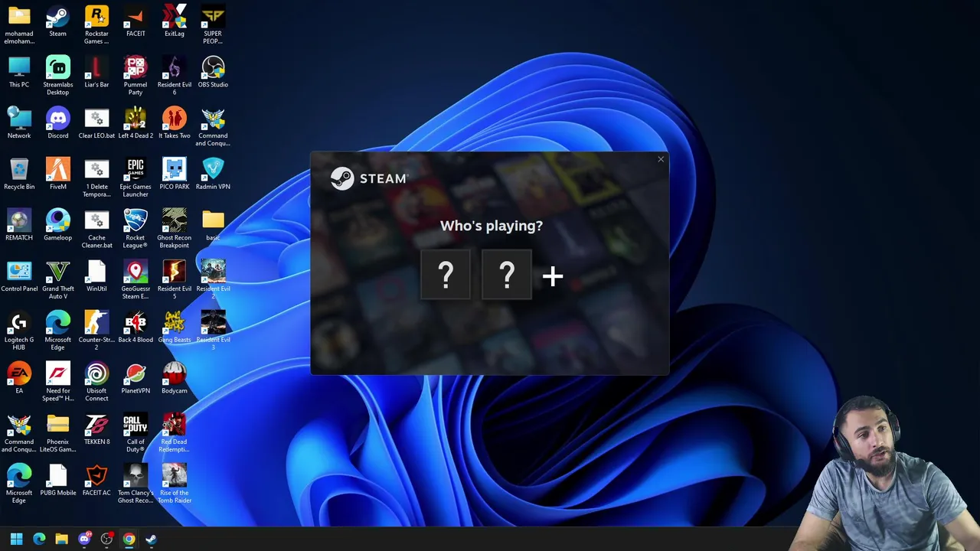The width and height of the screenshot is (980, 551).
Task: Select the Red Dead Redemption icon
Action: click(175, 433)
